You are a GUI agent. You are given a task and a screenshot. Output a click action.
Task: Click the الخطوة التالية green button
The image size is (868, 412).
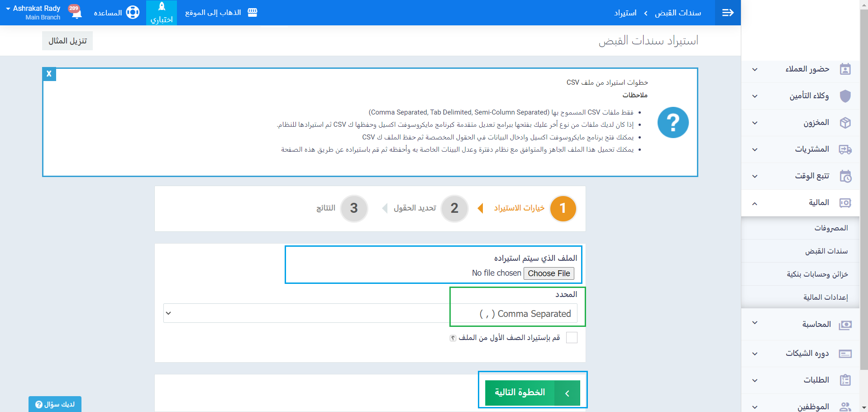click(x=532, y=393)
